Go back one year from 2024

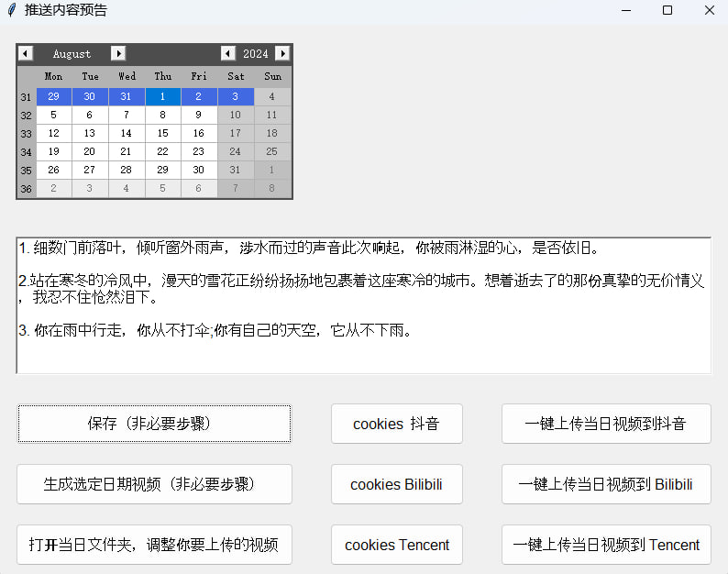(x=228, y=54)
